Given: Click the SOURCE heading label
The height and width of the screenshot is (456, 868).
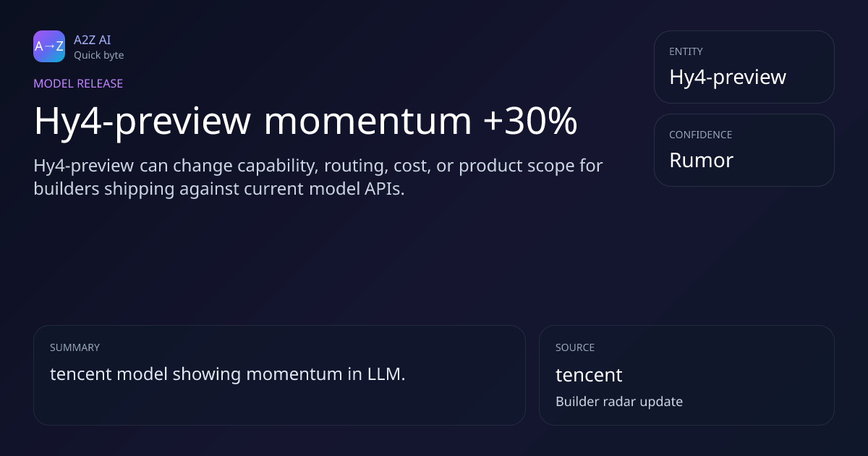Looking at the screenshot, I should pyautogui.click(x=575, y=347).
